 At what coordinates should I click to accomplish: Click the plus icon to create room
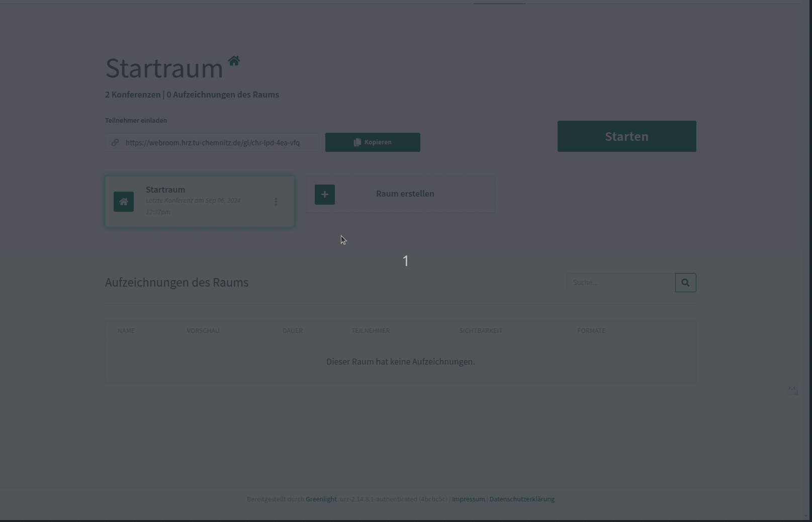click(325, 195)
